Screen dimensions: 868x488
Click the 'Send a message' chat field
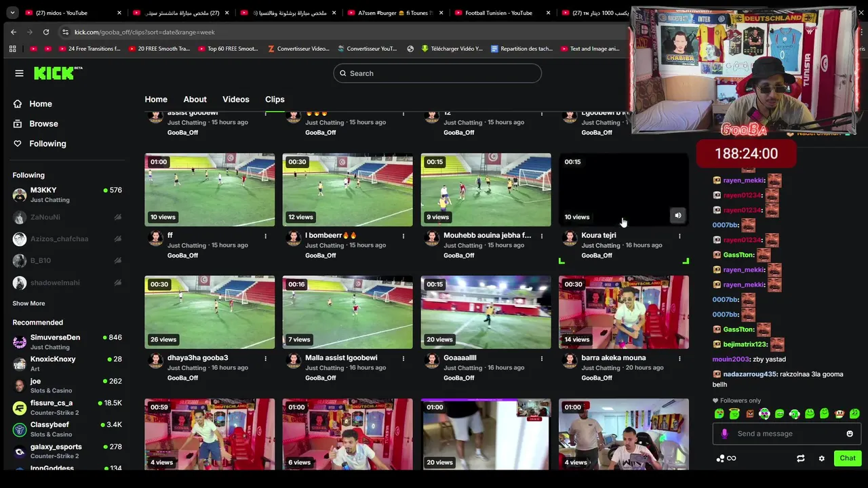[787, 434]
